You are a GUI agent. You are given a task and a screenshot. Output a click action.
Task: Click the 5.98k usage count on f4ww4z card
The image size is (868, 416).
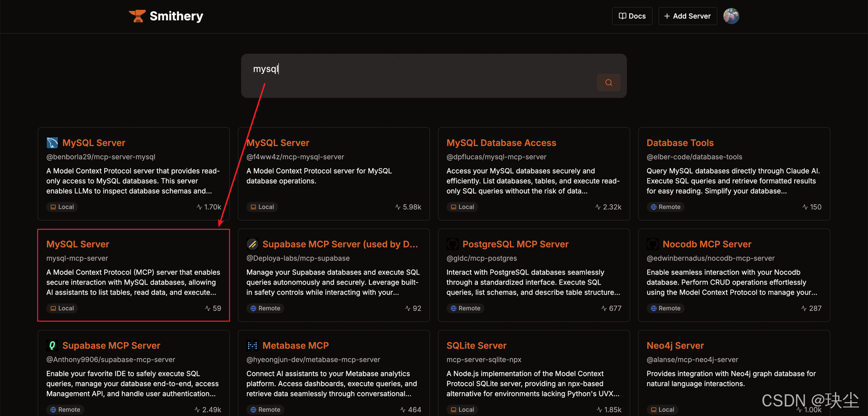tap(408, 207)
